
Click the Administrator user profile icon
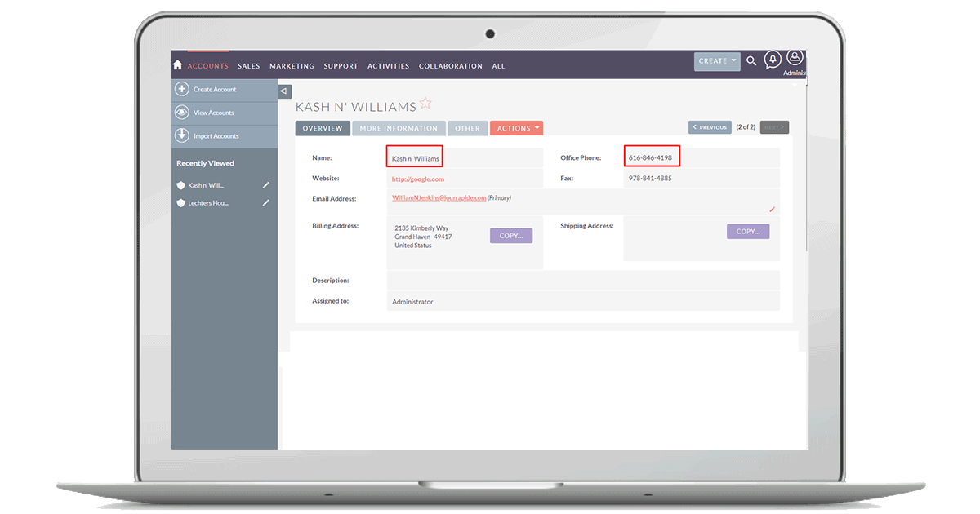795,59
